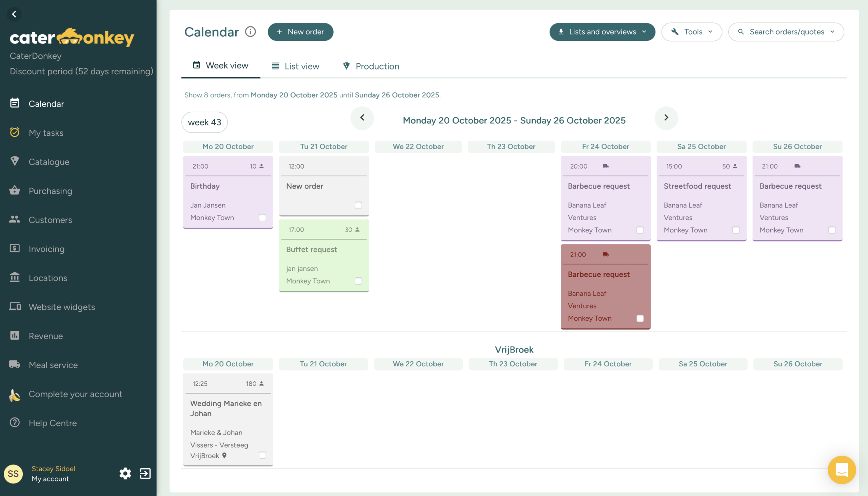
Task: Open the chat support bubble
Action: point(841,470)
